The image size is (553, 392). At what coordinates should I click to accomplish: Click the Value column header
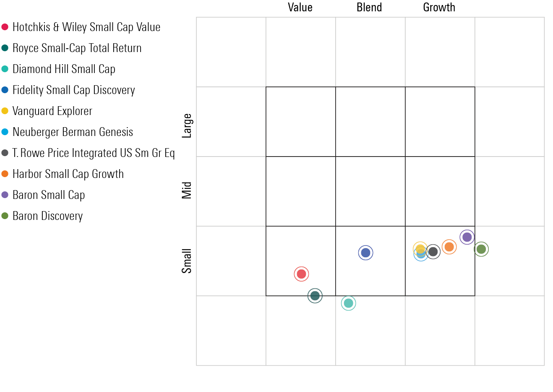coord(300,8)
